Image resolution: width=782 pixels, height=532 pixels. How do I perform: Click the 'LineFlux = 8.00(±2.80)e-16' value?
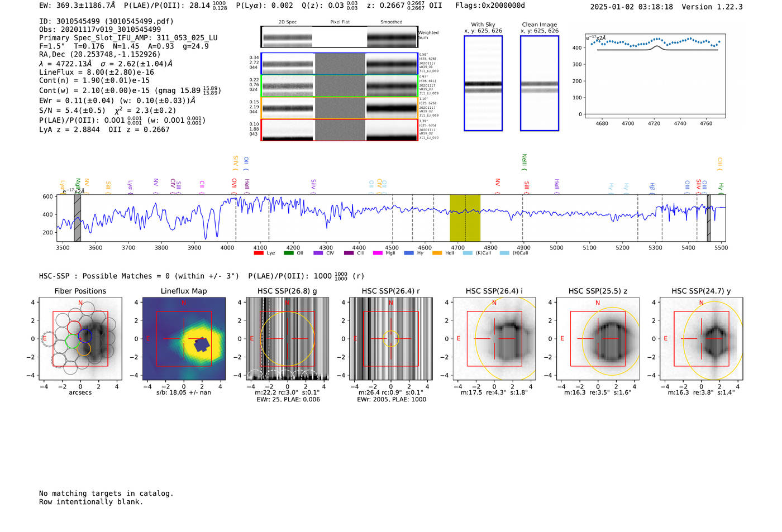pyautogui.click(x=97, y=73)
